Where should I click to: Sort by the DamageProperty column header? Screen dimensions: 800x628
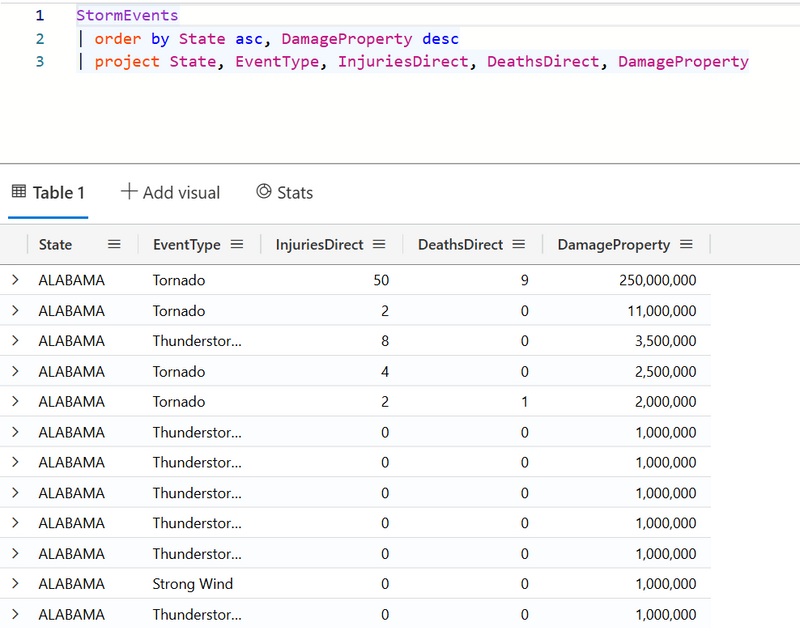coord(613,245)
